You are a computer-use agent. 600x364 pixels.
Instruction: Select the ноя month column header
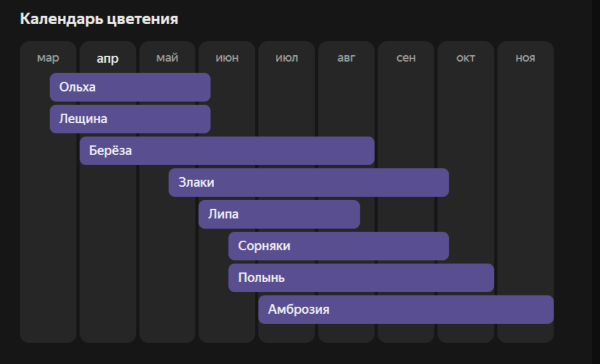[526, 58]
